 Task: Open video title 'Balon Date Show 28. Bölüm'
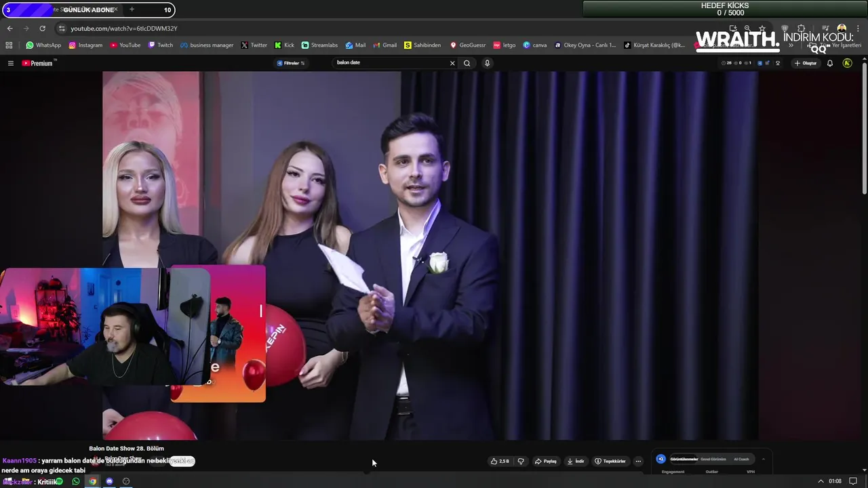[126, 448]
